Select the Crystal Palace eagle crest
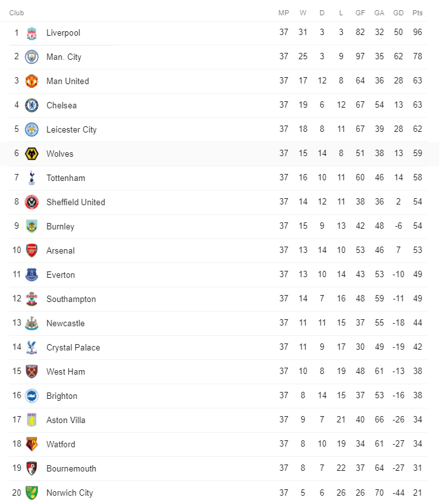This screenshot has width=439, height=504. 31,347
